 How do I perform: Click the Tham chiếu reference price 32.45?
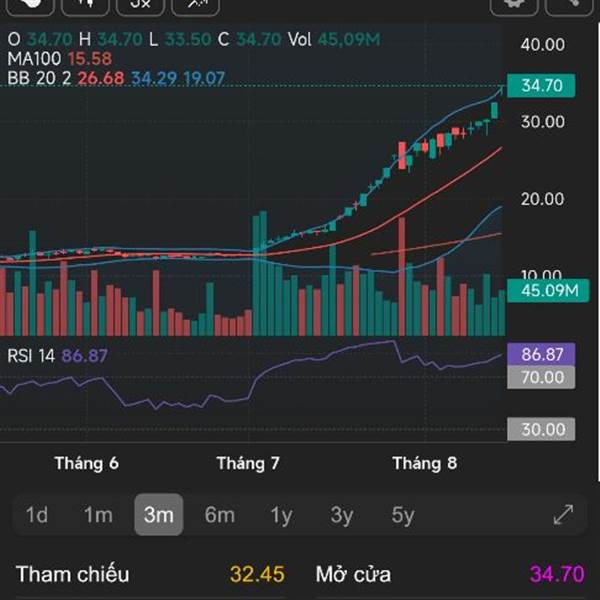click(x=257, y=574)
